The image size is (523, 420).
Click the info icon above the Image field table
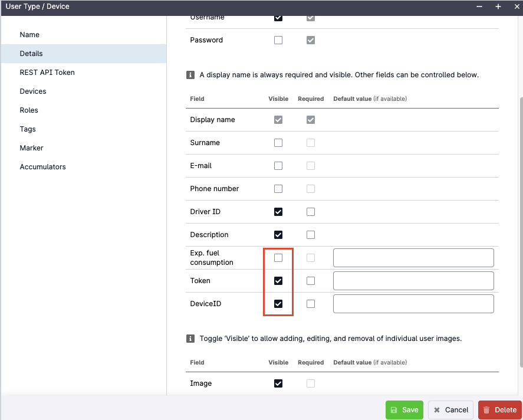pos(190,339)
